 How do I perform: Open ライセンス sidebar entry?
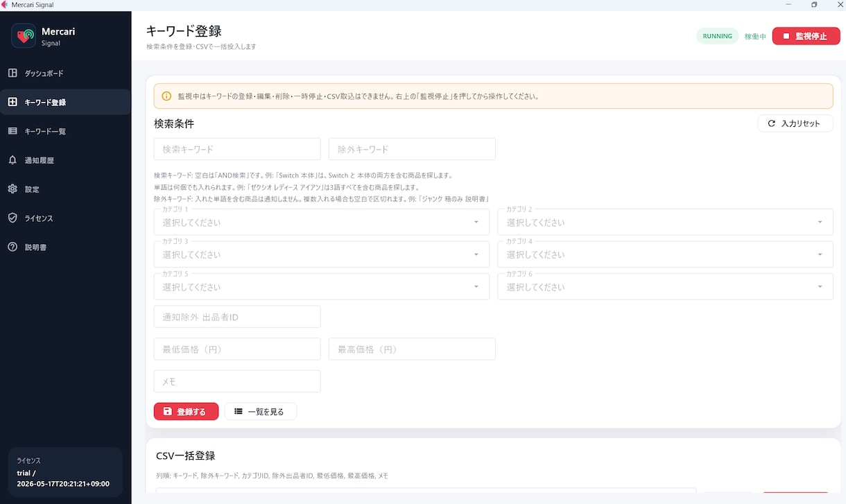[x=65, y=218]
